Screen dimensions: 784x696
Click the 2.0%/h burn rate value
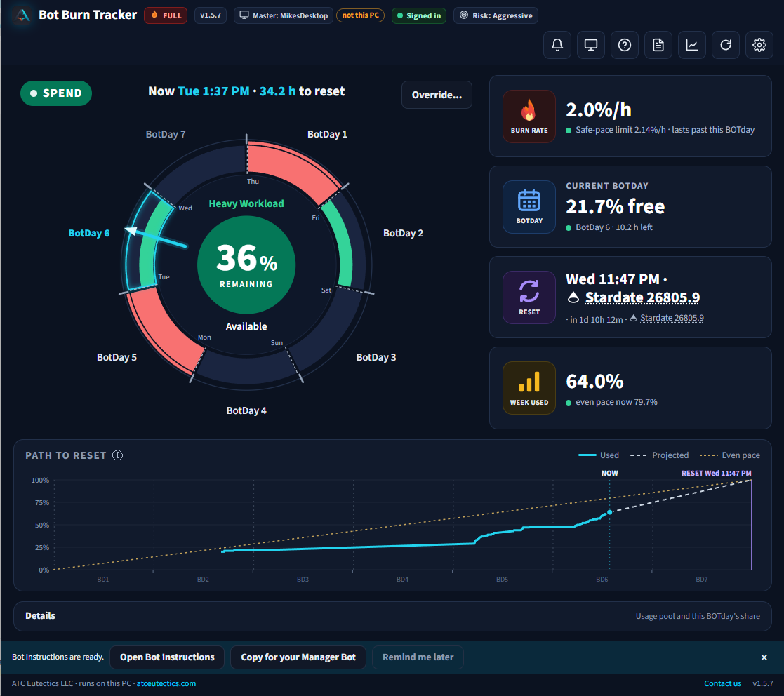click(x=599, y=110)
